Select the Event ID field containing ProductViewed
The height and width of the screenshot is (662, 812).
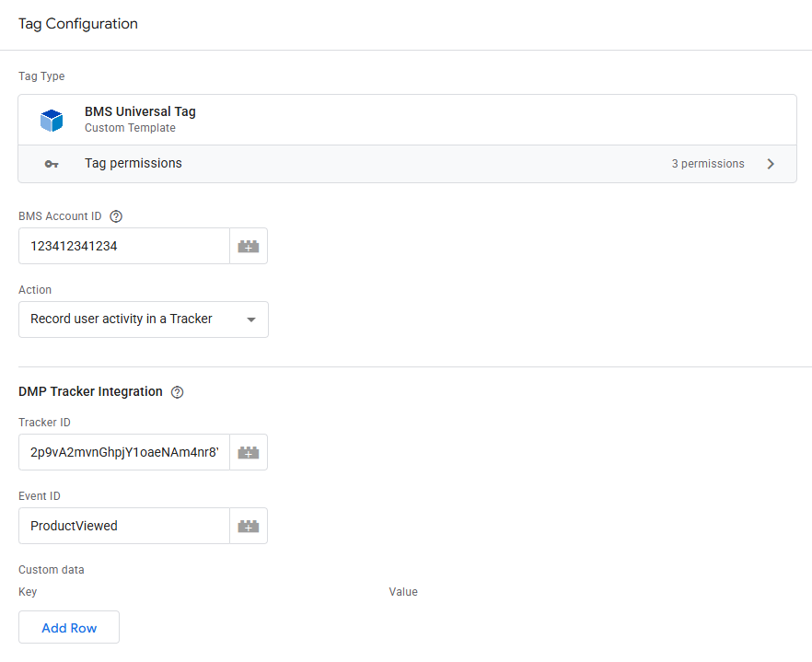click(123, 526)
